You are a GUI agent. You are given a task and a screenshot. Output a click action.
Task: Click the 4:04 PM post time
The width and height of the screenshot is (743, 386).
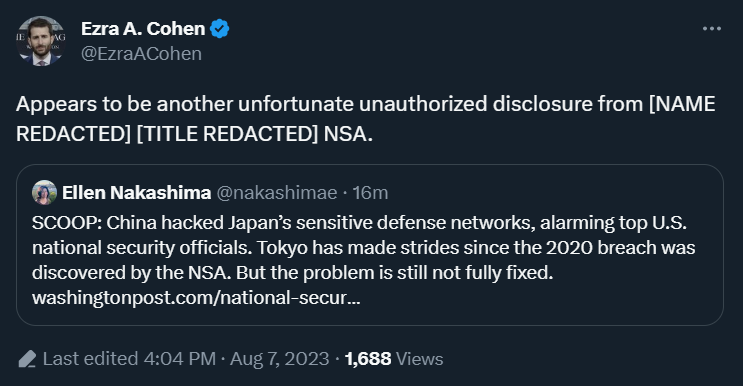(x=180, y=359)
